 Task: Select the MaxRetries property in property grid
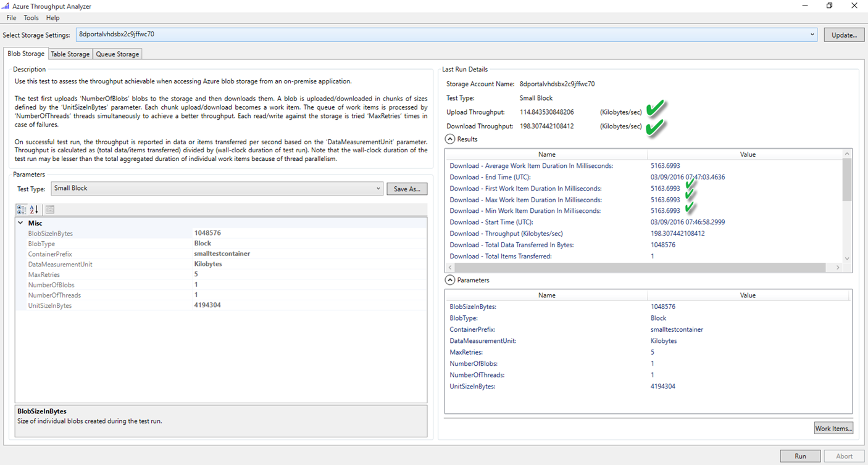click(221, 274)
